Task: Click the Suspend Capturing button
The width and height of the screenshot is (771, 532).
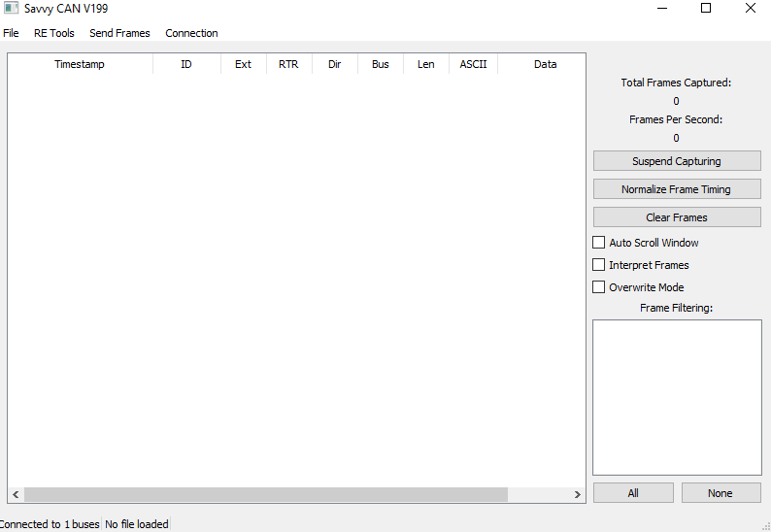Action: pos(677,161)
